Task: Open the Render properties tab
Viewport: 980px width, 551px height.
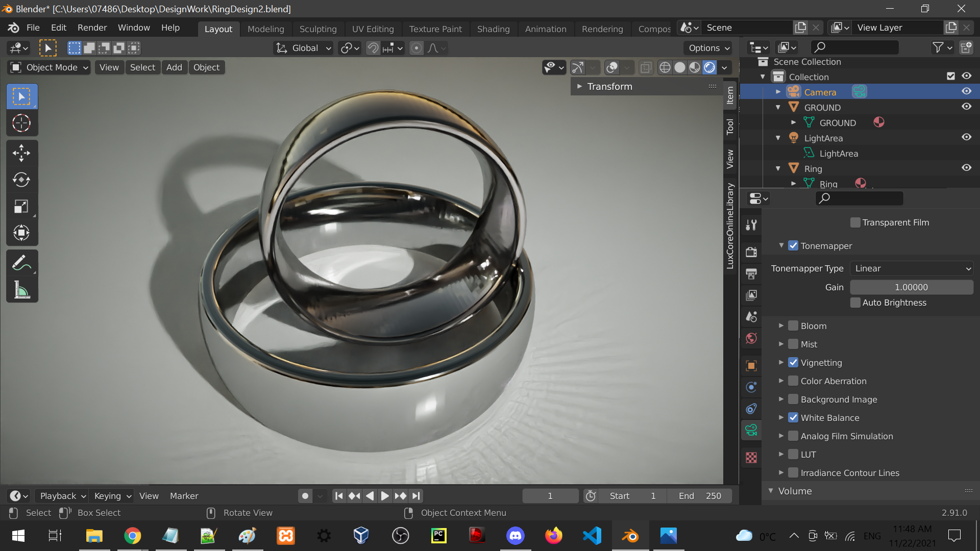Action: [x=751, y=252]
